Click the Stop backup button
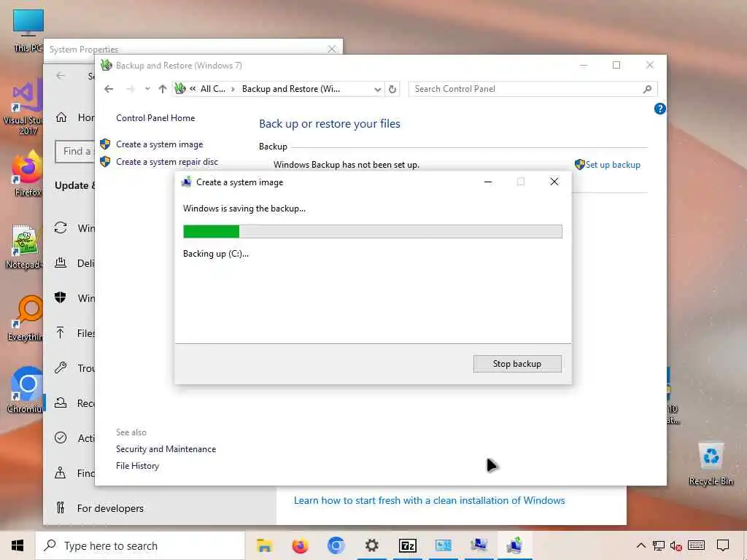The image size is (747, 560). (x=517, y=364)
